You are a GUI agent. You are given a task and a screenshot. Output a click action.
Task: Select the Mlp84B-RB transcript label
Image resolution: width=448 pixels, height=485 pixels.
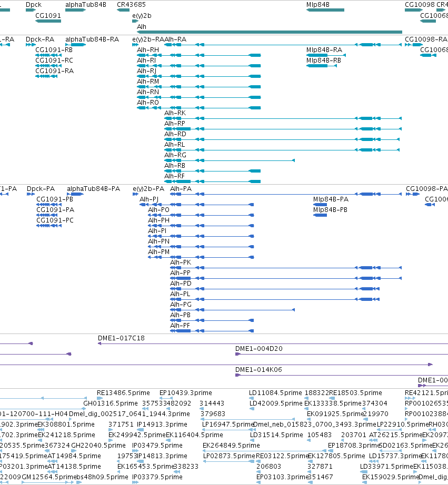coord(324,60)
